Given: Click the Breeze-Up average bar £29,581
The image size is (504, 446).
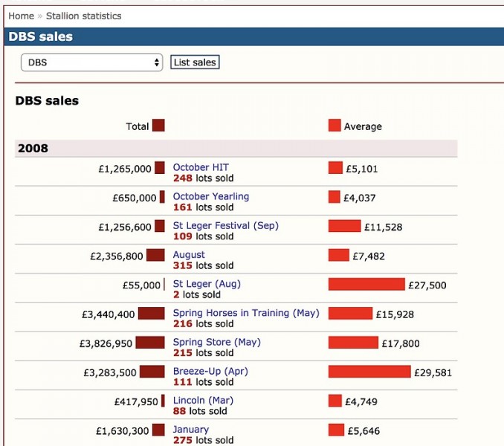Looking at the screenshot, I should pyautogui.click(x=369, y=371).
